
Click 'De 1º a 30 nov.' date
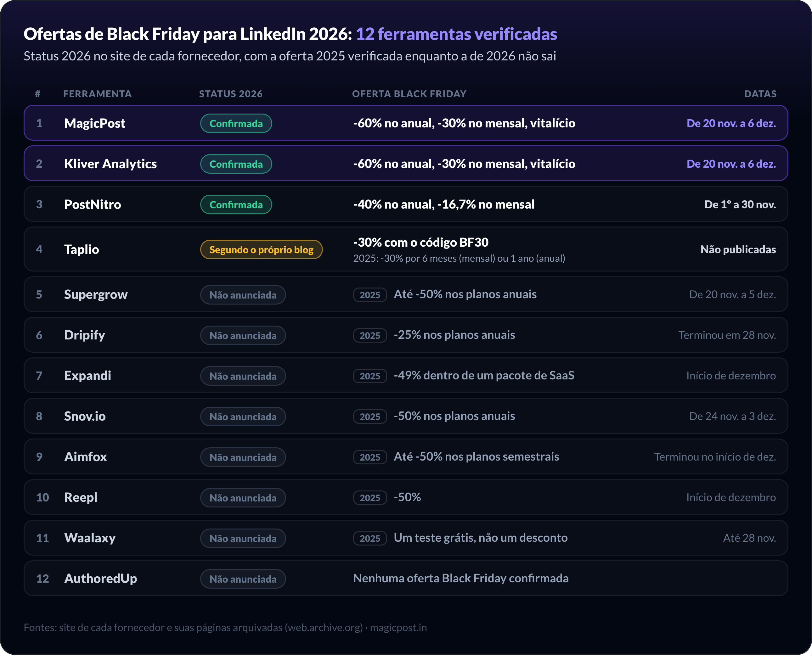coord(740,204)
